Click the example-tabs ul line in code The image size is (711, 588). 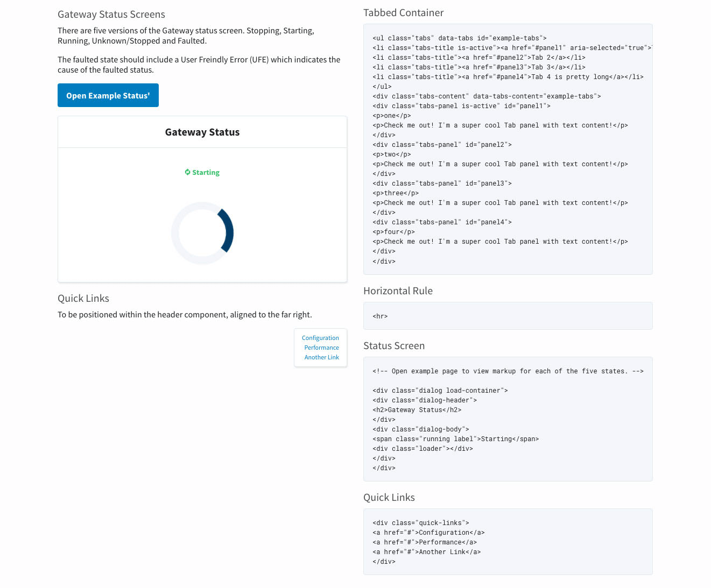[x=459, y=38]
